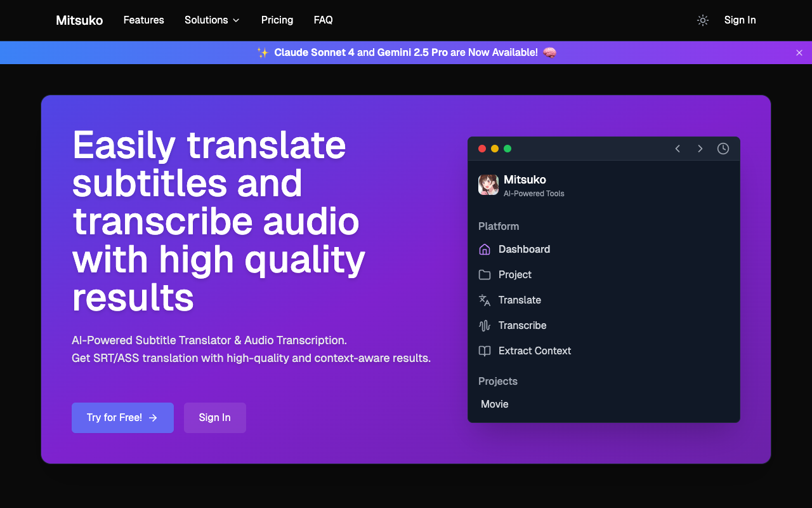Screen dimensions: 812x508
Task: Click the Mitsuko avatar image
Action: [x=488, y=185]
